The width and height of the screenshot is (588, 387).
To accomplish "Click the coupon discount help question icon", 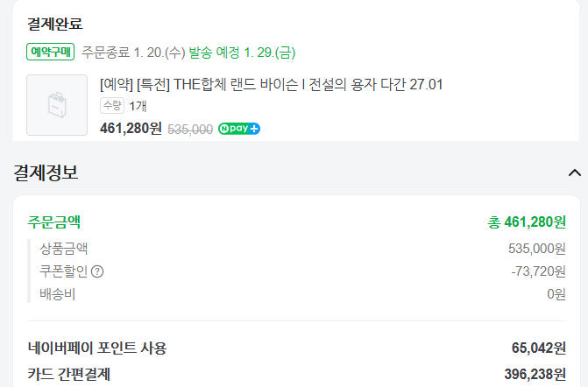I will coord(97,271).
